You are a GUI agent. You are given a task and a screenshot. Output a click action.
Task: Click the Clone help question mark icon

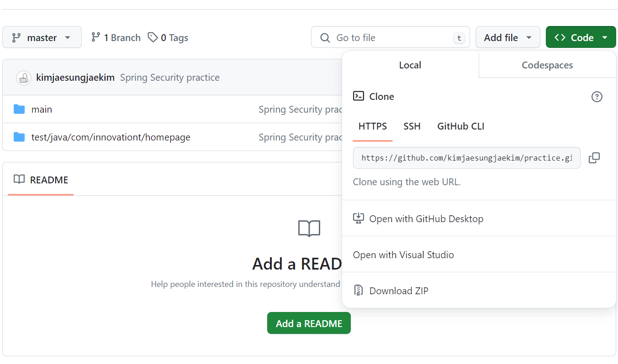pyautogui.click(x=597, y=97)
